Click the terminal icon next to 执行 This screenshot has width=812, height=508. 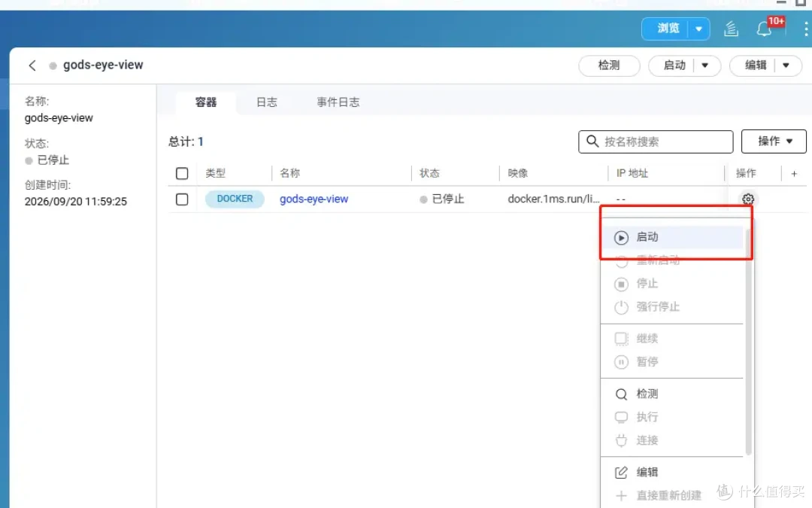click(622, 417)
